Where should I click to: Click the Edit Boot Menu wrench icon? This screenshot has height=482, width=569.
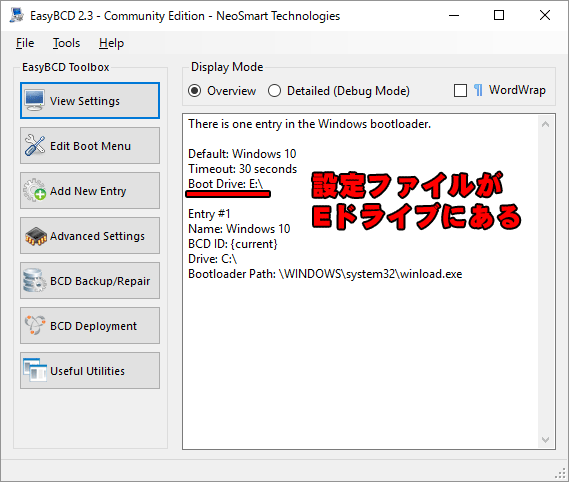[35, 146]
